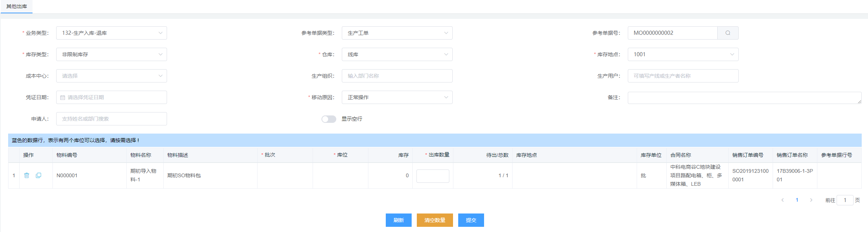Click the orange 清空数量 button
Image resolution: width=868 pixels, height=232 pixels.
[435, 220]
